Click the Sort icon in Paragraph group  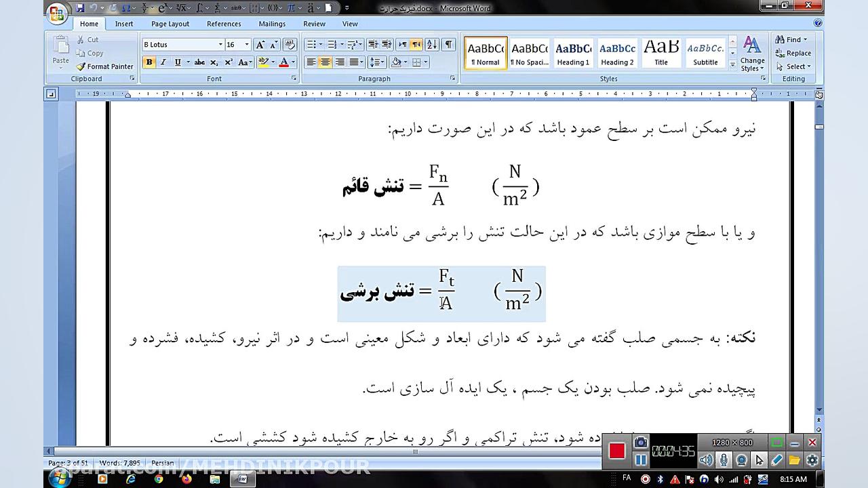pos(432,44)
